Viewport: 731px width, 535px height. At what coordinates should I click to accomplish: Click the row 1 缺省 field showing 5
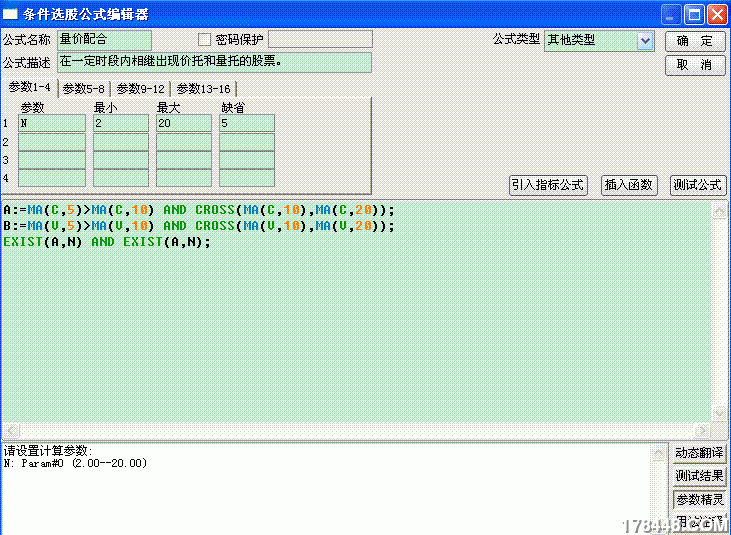click(247, 123)
